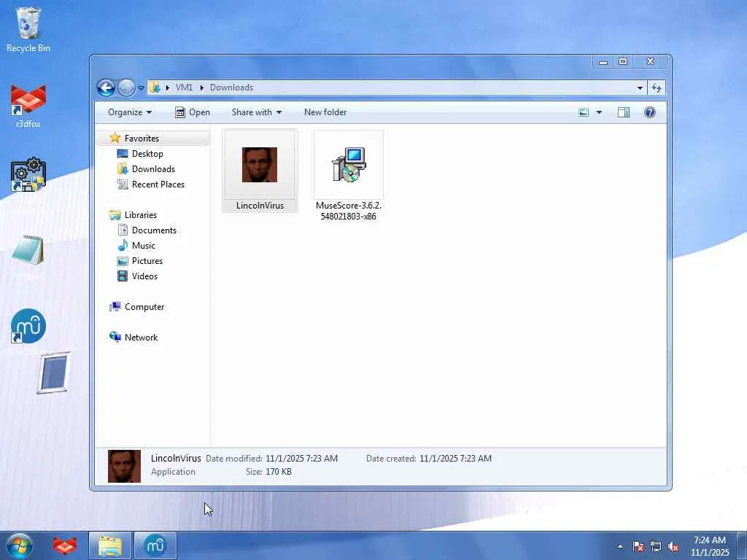The height and width of the screenshot is (560, 747).
Task: Expand the More view options arrow
Action: pyautogui.click(x=599, y=112)
